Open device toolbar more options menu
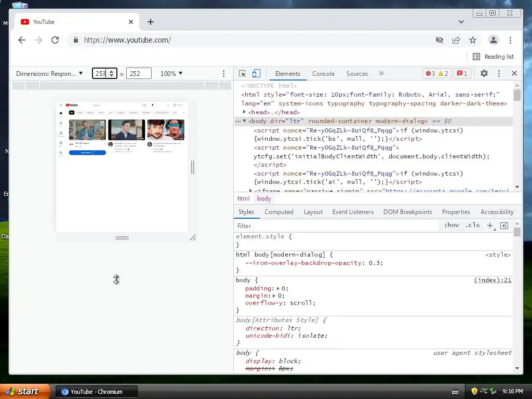 point(223,74)
